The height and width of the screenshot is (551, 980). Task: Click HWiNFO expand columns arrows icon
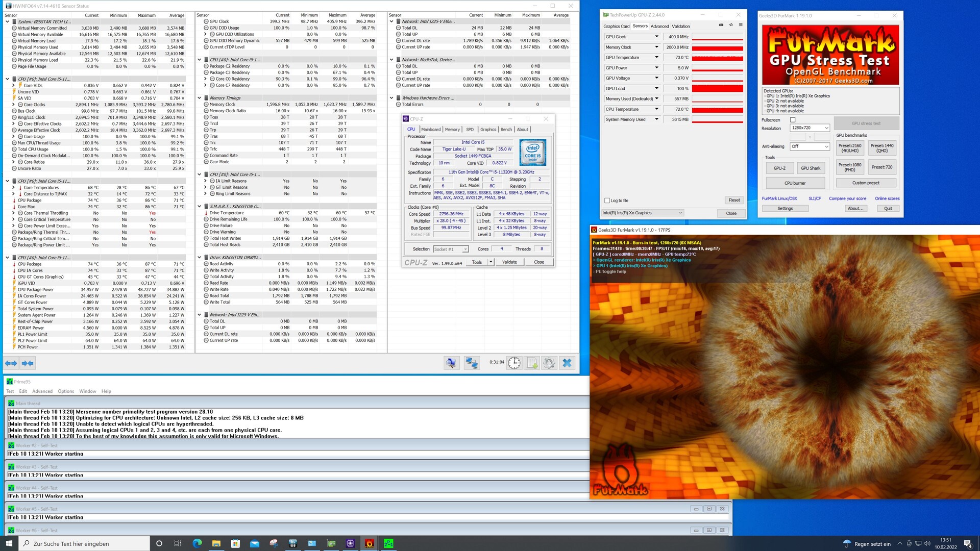click(11, 363)
